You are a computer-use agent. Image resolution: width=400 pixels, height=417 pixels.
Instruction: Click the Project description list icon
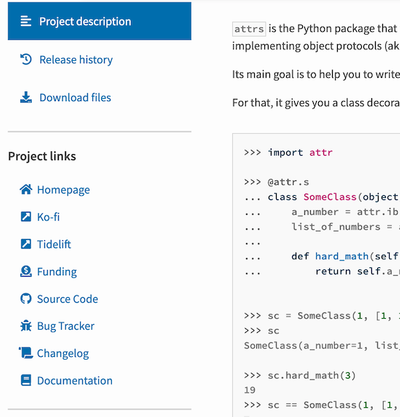26,21
